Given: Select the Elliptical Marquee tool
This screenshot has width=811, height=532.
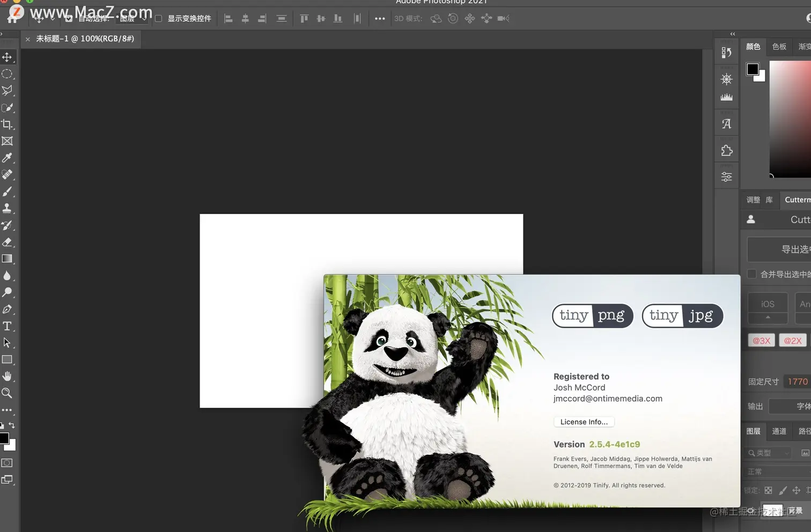Looking at the screenshot, I should pyautogui.click(x=7, y=74).
